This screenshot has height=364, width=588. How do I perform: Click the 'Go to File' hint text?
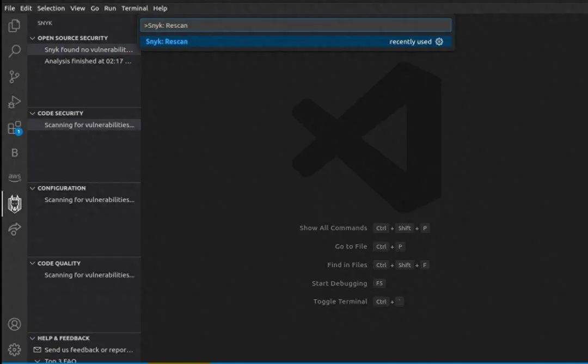pyautogui.click(x=351, y=246)
